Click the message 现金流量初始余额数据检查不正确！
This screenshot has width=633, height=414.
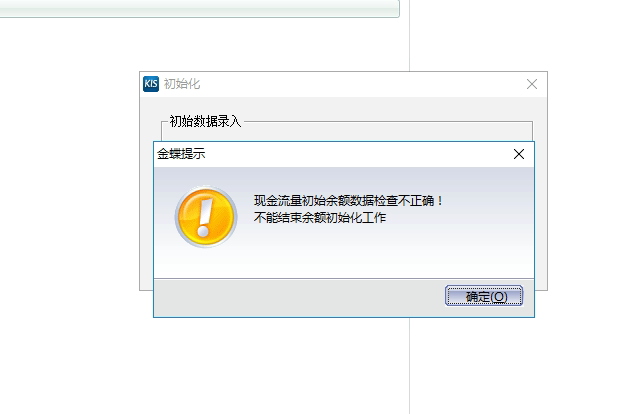348,201
